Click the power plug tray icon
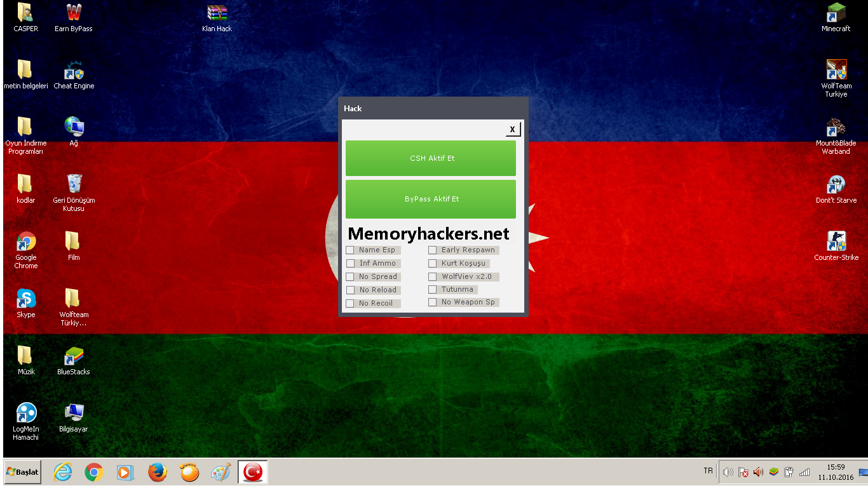Image resolution: width=868 pixels, height=488 pixels. tap(789, 472)
